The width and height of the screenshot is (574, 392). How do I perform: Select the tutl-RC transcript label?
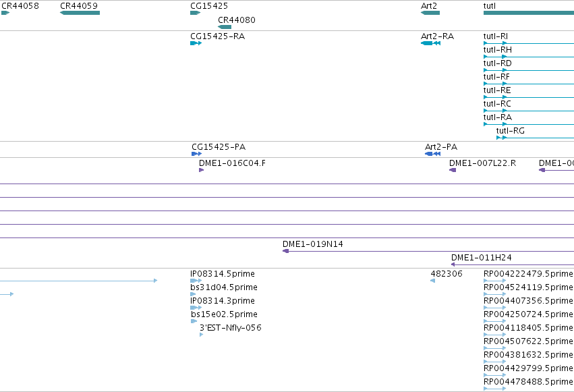(x=497, y=104)
